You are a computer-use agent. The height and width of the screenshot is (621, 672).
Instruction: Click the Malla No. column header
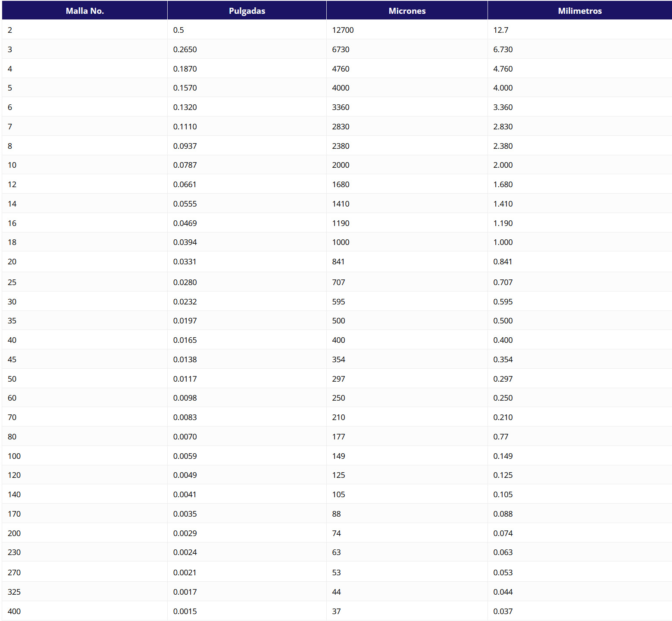[84, 11]
